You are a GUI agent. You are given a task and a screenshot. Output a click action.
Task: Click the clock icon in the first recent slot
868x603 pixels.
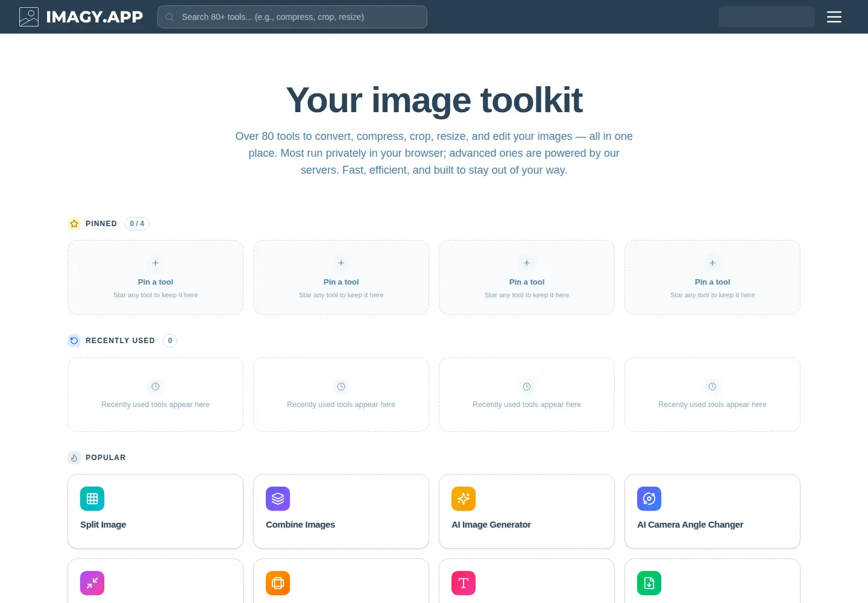pos(156,387)
